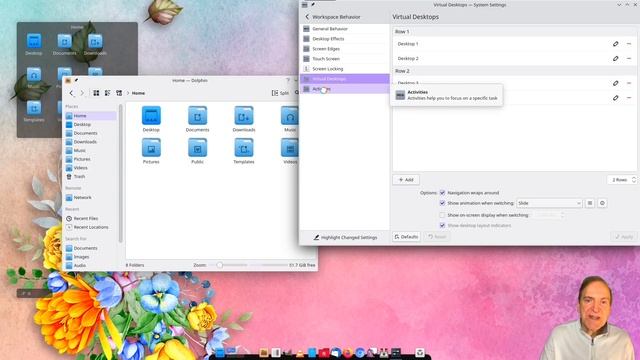The width and height of the screenshot is (640, 360).
Task: Configure the selected switching animation
Action: (x=590, y=203)
